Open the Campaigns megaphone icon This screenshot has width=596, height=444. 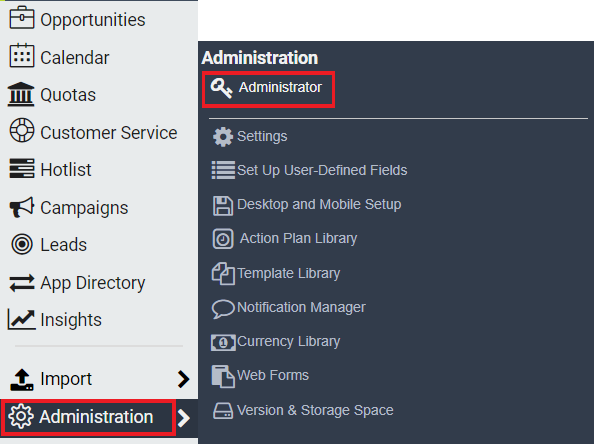(22, 207)
